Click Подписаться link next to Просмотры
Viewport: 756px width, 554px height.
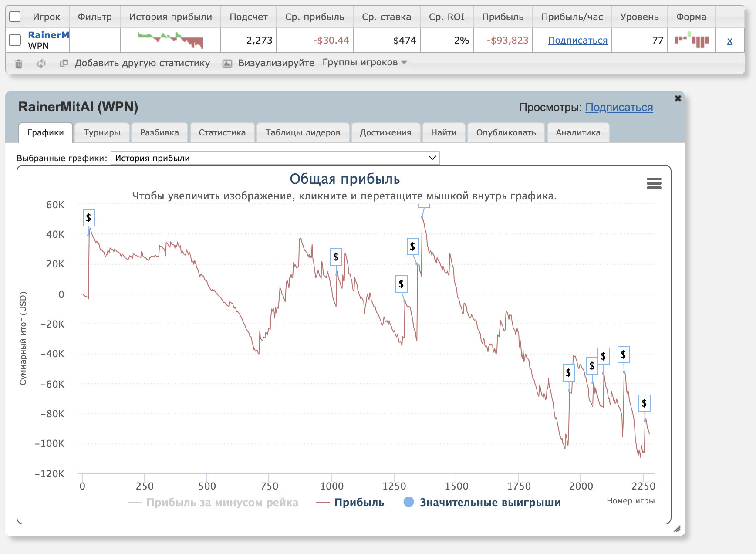(x=619, y=107)
